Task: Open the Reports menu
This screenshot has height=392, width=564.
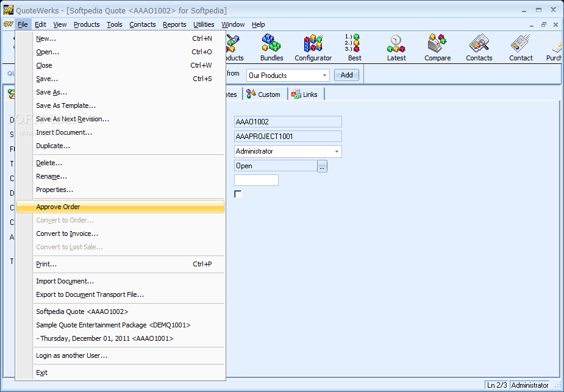Action: click(x=174, y=24)
